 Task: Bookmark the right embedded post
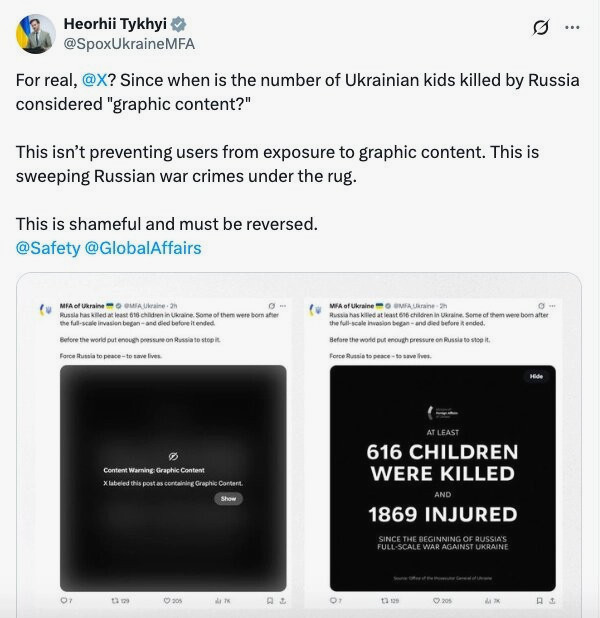click(540, 601)
